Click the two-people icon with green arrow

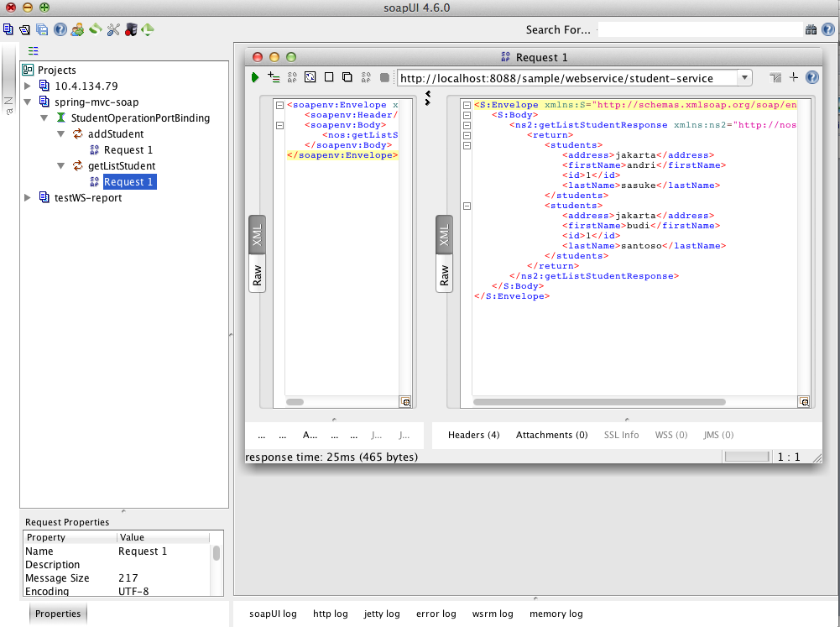click(x=77, y=29)
